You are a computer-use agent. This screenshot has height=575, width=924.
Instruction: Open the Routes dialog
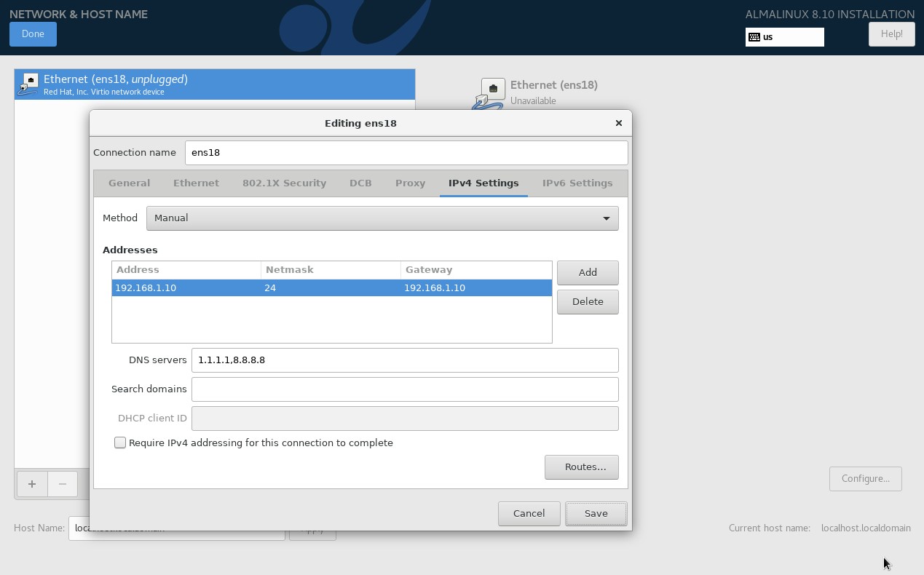581,467
